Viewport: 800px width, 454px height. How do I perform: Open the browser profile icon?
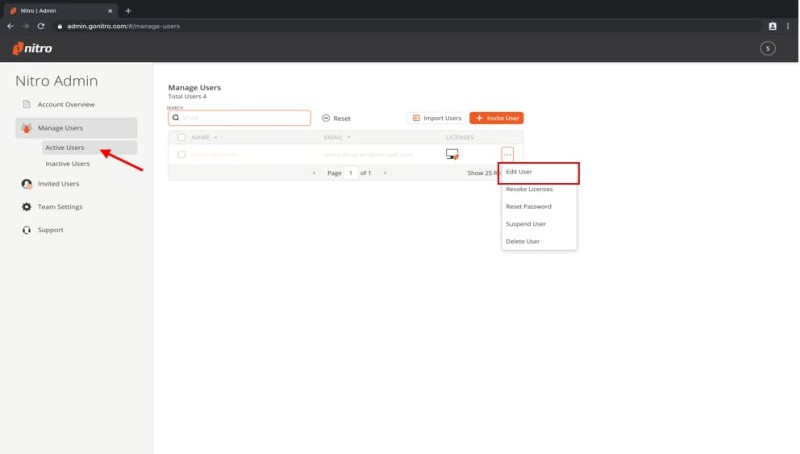pos(772,26)
